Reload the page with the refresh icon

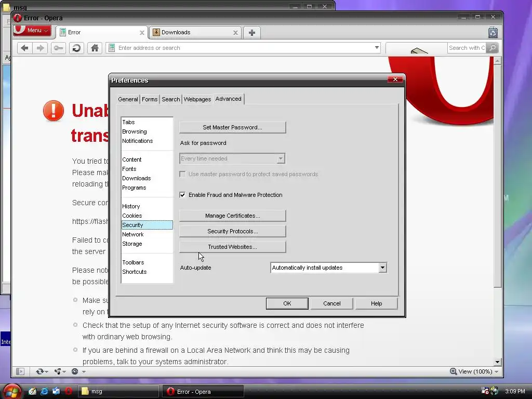76,48
